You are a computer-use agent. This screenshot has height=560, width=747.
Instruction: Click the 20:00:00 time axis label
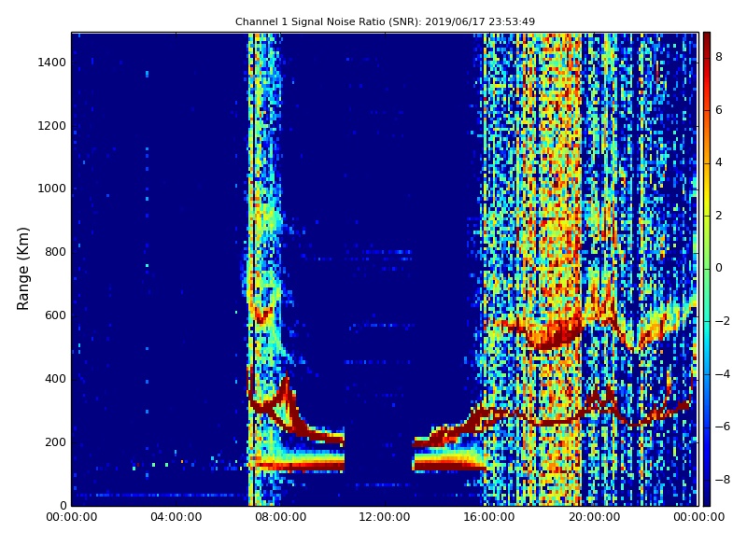pos(594,517)
